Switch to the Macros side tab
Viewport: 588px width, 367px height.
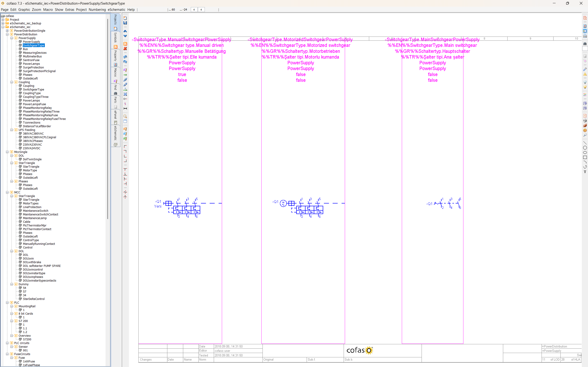115,72
